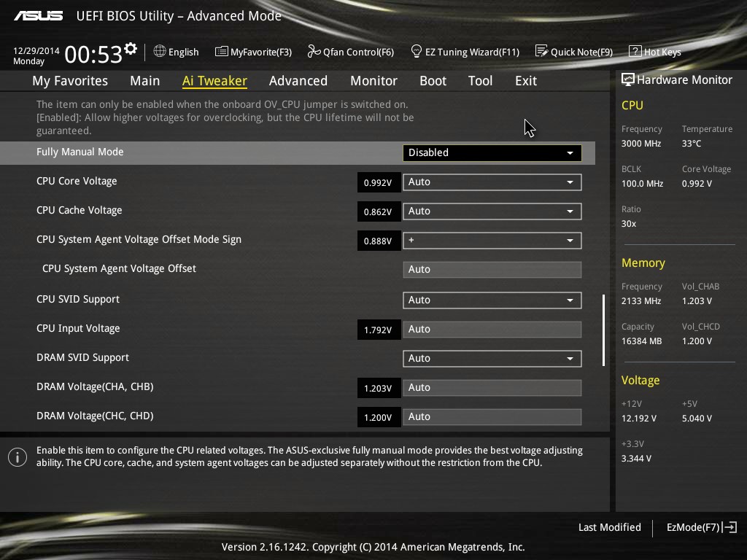
Task: Click the settings gear next to clock
Action: (x=131, y=48)
